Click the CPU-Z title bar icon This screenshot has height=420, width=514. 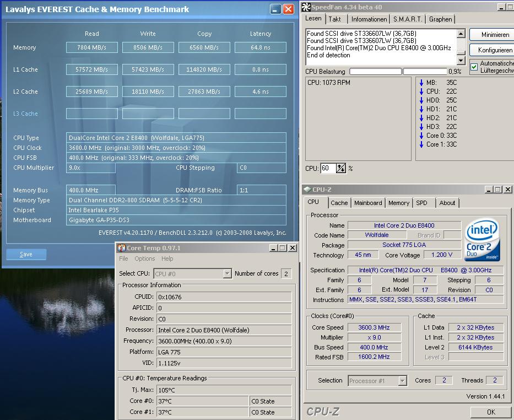point(307,190)
